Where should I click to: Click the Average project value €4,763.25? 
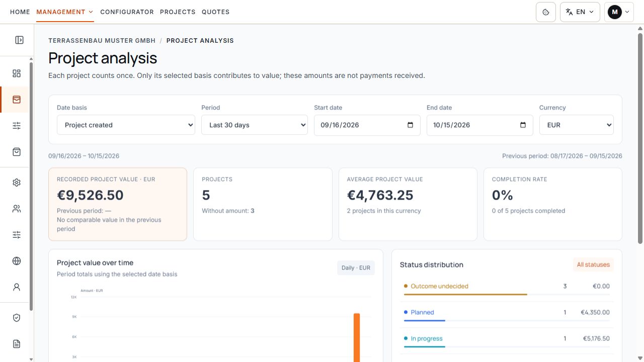coord(380,195)
